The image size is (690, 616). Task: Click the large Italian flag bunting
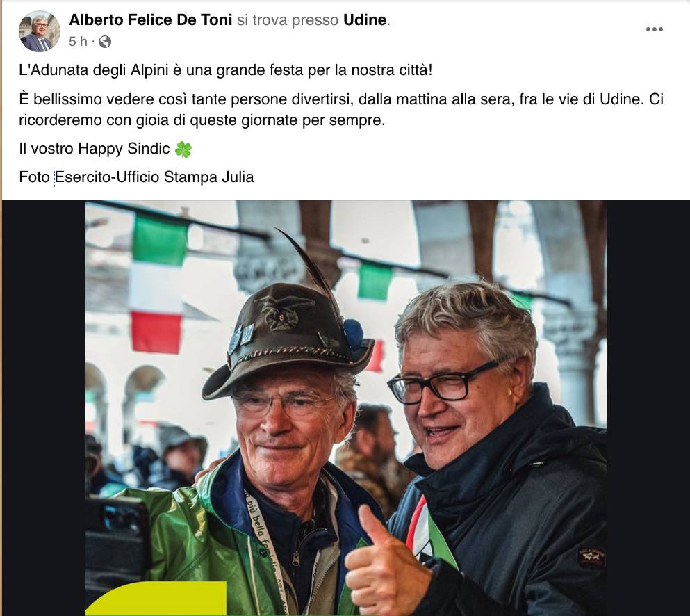pyautogui.click(x=158, y=284)
